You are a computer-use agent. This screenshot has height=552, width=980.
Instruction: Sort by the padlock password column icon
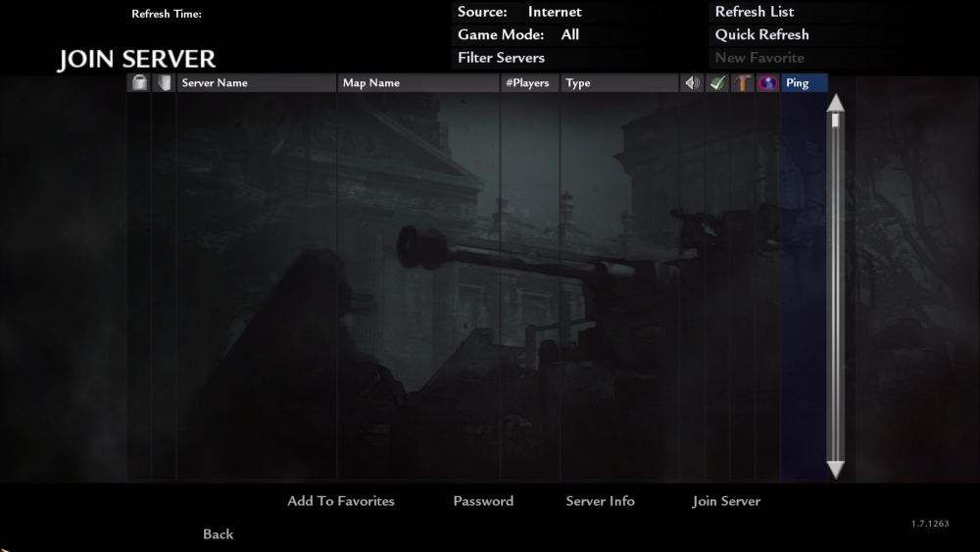click(x=140, y=83)
